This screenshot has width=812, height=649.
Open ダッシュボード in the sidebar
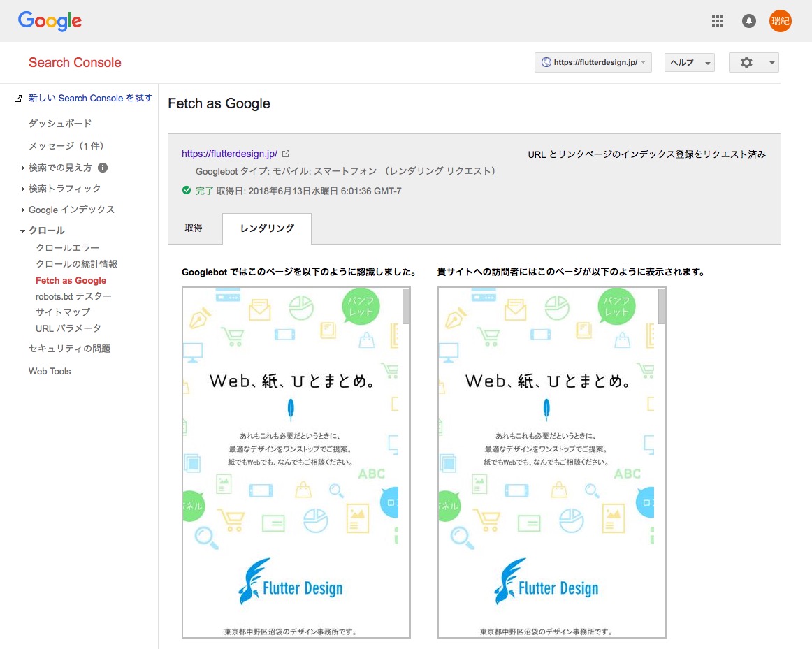60,124
